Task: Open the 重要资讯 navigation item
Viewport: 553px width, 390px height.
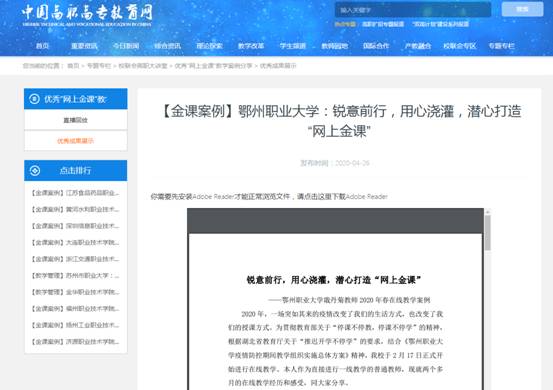Action: [84, 46]
